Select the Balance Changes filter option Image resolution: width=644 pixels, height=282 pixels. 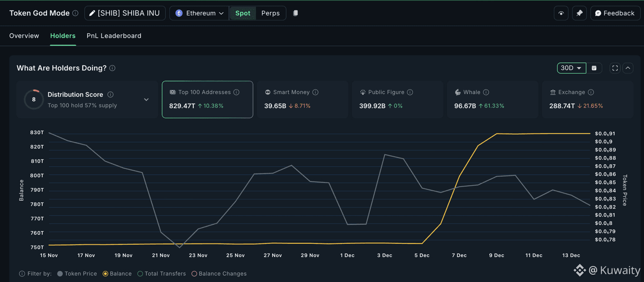(x=194, y=274)
